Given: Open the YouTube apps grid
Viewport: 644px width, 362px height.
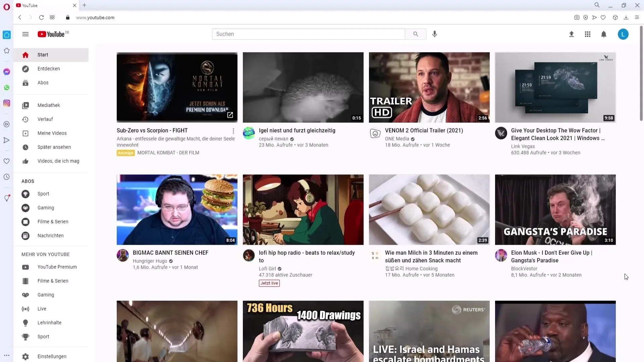Looking at the screenshot, I should pos(588,34).
